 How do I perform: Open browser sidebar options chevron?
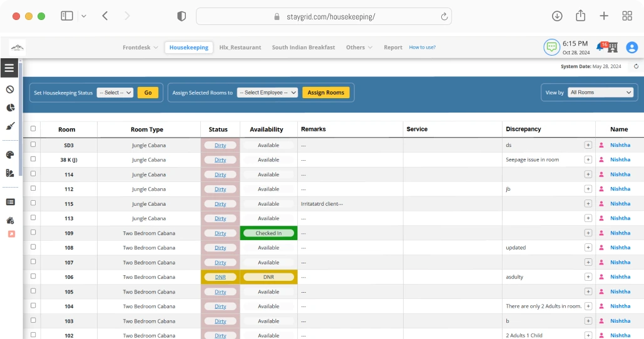(84, 16)
